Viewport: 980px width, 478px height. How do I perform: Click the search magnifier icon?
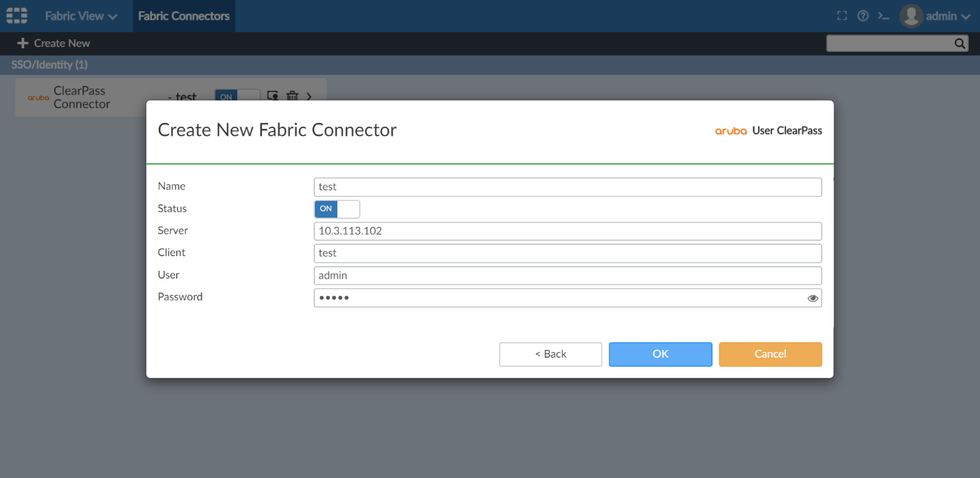coord(960,43)
